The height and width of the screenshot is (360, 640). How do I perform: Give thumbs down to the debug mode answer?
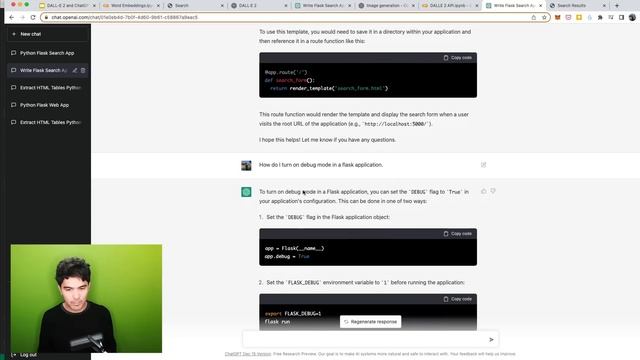pyautogui.click(x=493, y=191)
